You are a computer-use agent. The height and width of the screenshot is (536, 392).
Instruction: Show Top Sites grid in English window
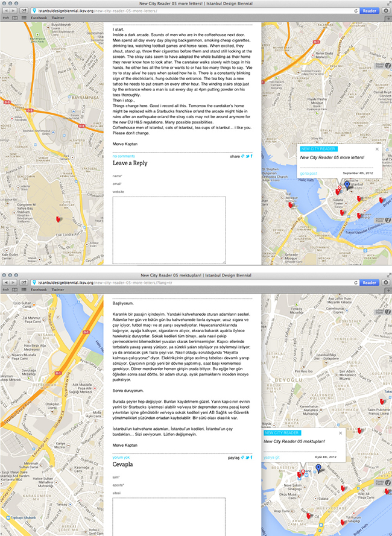[24, 17]
